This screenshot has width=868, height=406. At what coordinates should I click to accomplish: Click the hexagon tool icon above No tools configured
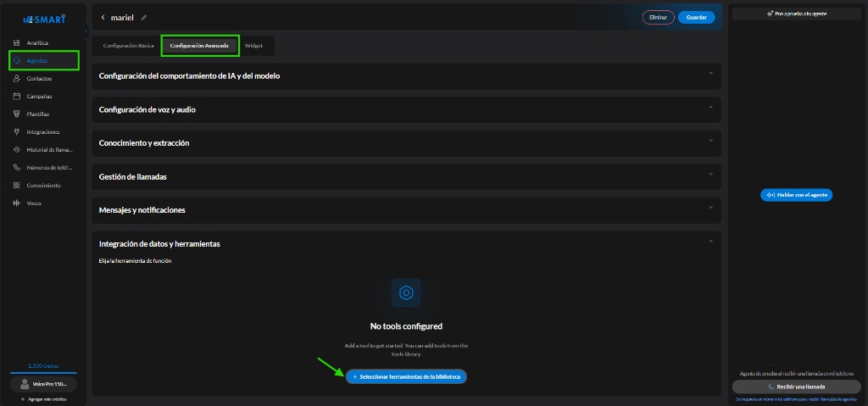[406, 292]
